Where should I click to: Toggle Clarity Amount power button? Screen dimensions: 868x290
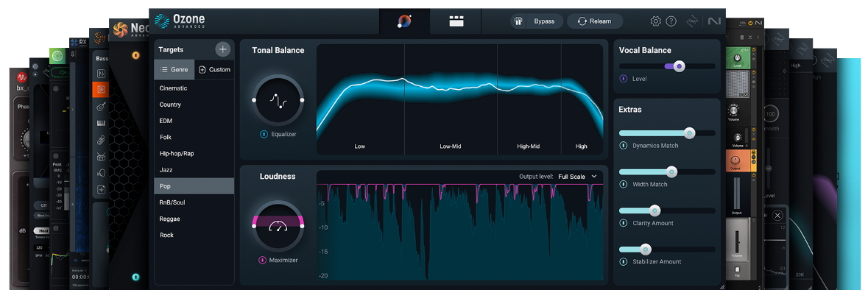tap(624, 223)
